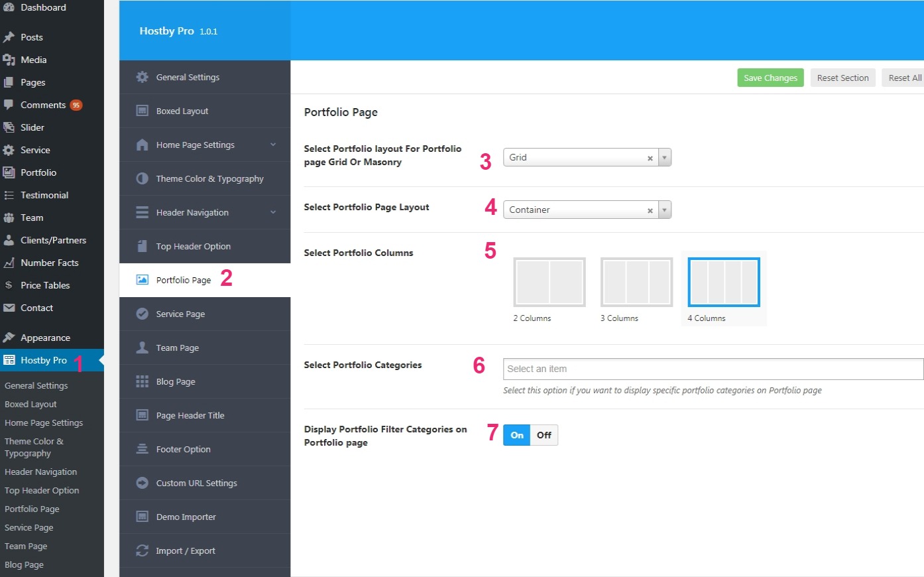Click the Hostby Pro 1.0.1 header title
Screen dimensions: 924x577
pos(178,31)
